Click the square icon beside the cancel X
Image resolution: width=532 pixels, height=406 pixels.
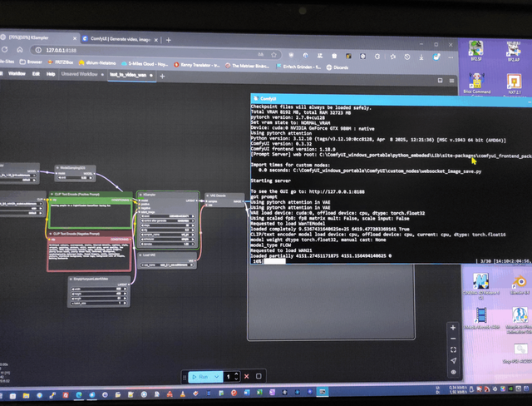coord(259,376)
